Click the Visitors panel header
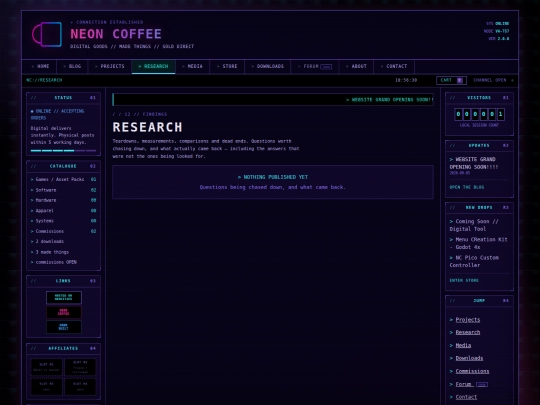The height and width of the screenshot is (405, 540). point(479,98)
